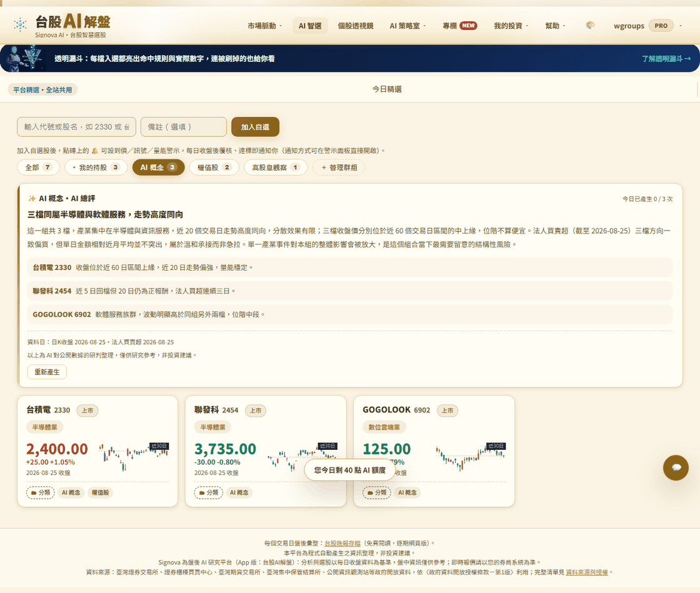Image resolution: width=700 pixels, height=593 pixels.
Task: Select the 全部 7 group tab
Action: tap(38, 167)
